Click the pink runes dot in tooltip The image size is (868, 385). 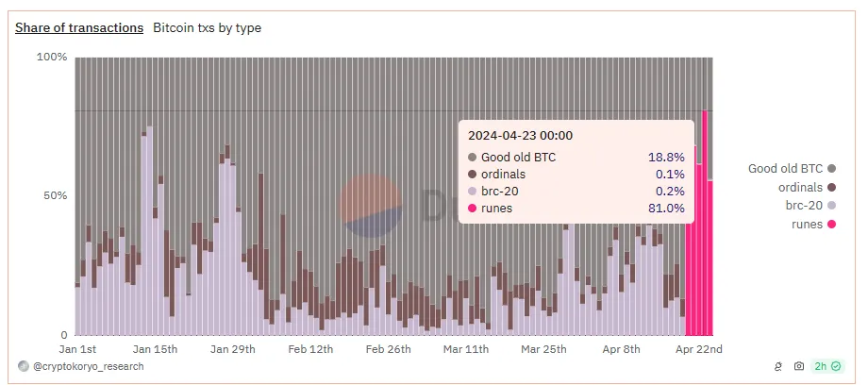click(x=472, y=209)
